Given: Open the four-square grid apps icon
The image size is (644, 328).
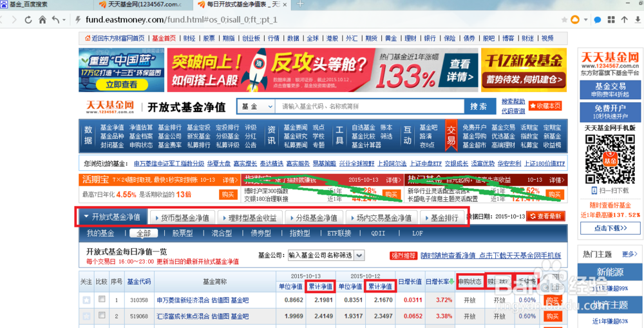Looking at the screenshot, I should (x=611, y=20).
